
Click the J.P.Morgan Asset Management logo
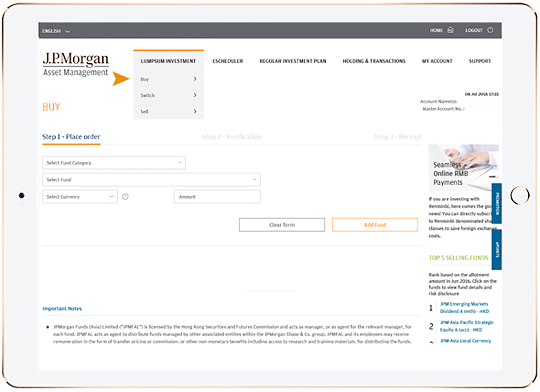point(76,64)
